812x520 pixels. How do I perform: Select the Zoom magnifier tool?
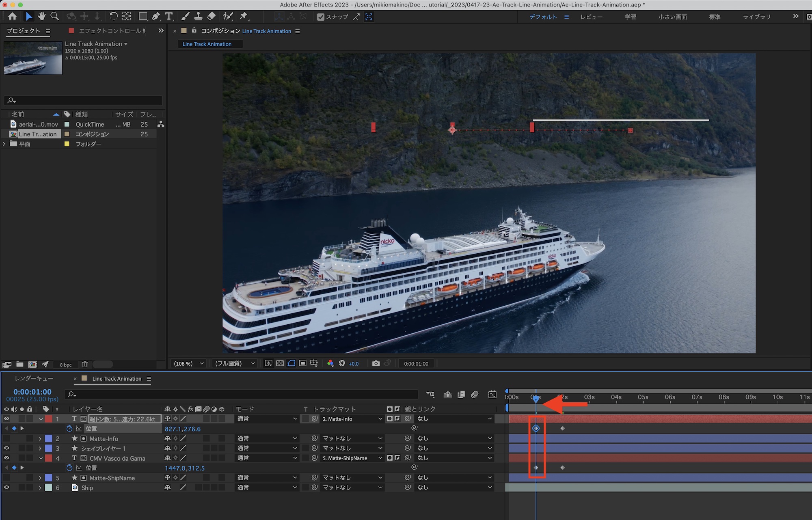pyautogui.click(x=54, y=16)
